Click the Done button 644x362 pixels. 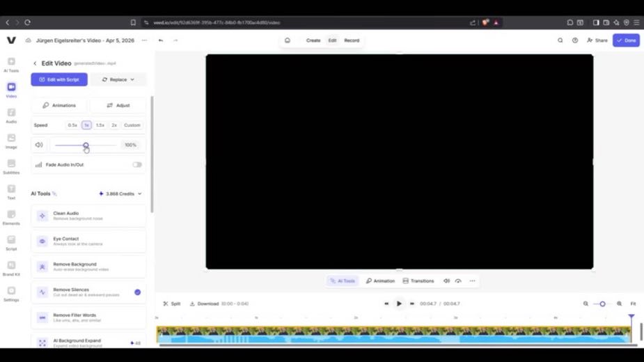click(627, 40)
